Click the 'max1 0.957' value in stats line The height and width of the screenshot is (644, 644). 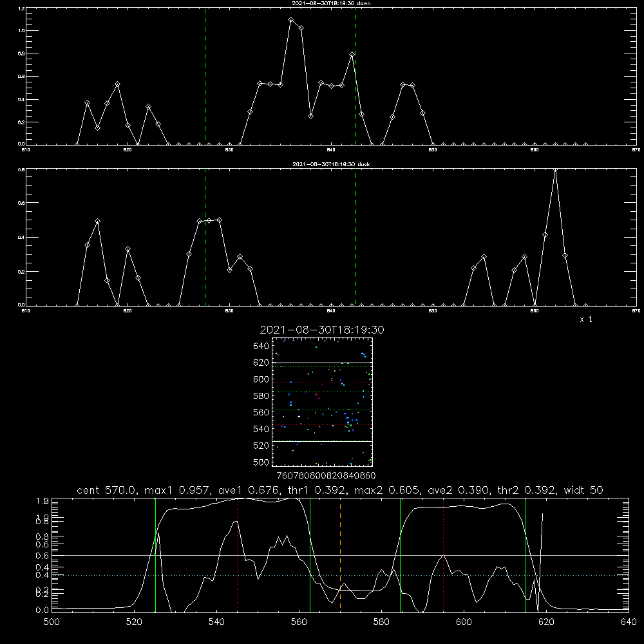pyautogui.click(x=177, y=490)
